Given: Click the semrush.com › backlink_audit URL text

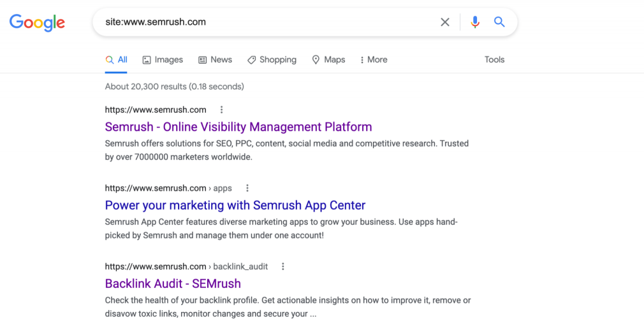Looking at the screenshot, I should click(186, 266).
